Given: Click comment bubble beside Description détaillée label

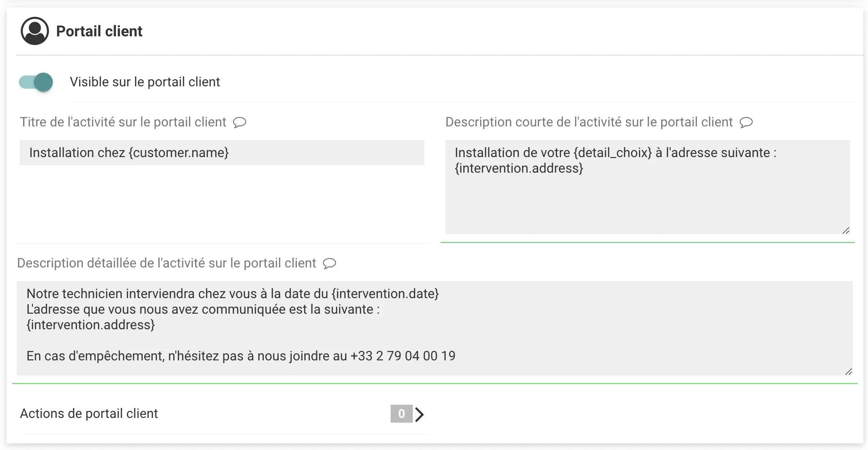Looking at the screenshot, I should coord(329,264).
